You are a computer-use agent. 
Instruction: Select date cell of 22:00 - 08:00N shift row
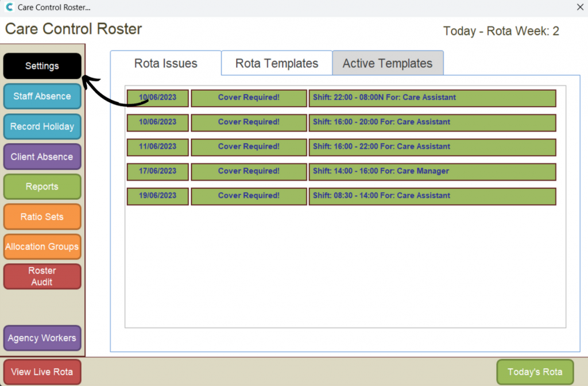pos(157,98)
